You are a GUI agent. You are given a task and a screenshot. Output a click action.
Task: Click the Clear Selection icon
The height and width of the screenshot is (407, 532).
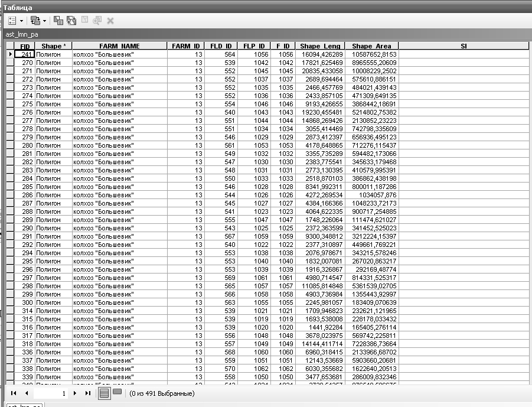84,20
